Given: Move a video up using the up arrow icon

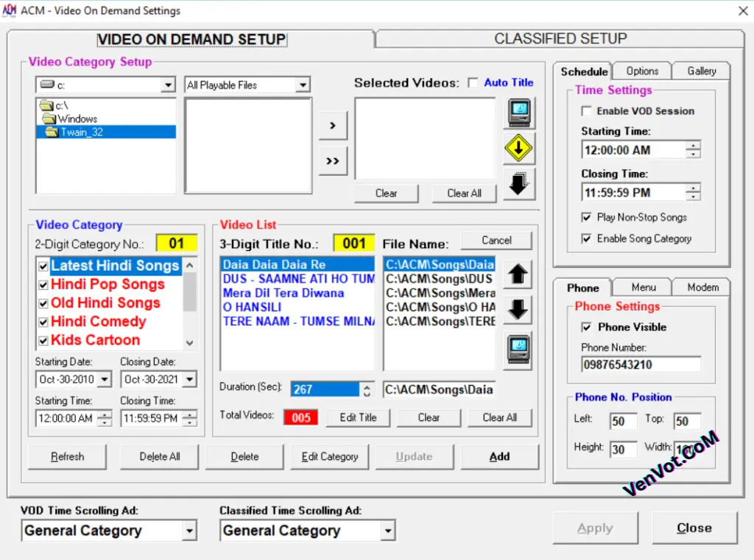Looking at the screenshot, I should tap(518, 274).
